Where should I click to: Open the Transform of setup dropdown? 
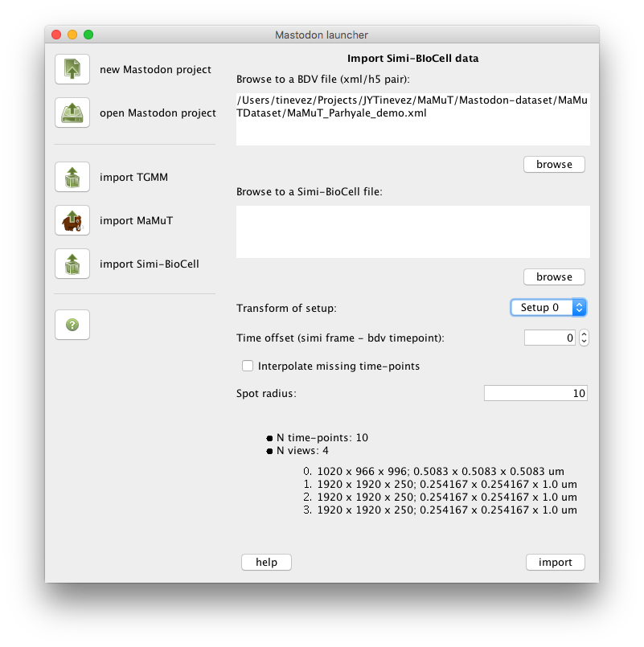pos(548,307)
